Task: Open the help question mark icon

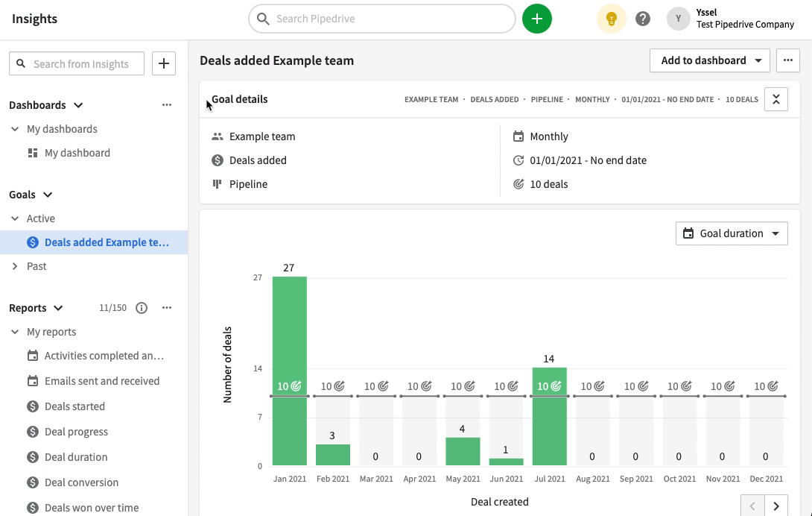Action: point(643,19)
